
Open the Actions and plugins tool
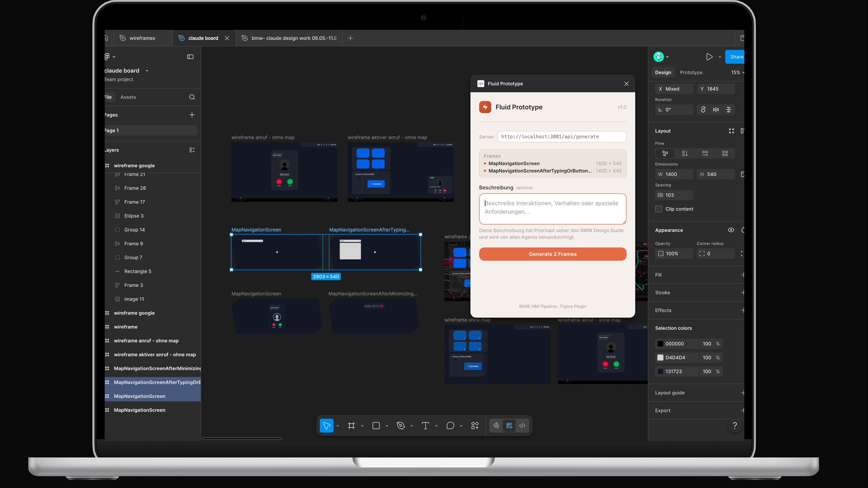coord(475,426)
